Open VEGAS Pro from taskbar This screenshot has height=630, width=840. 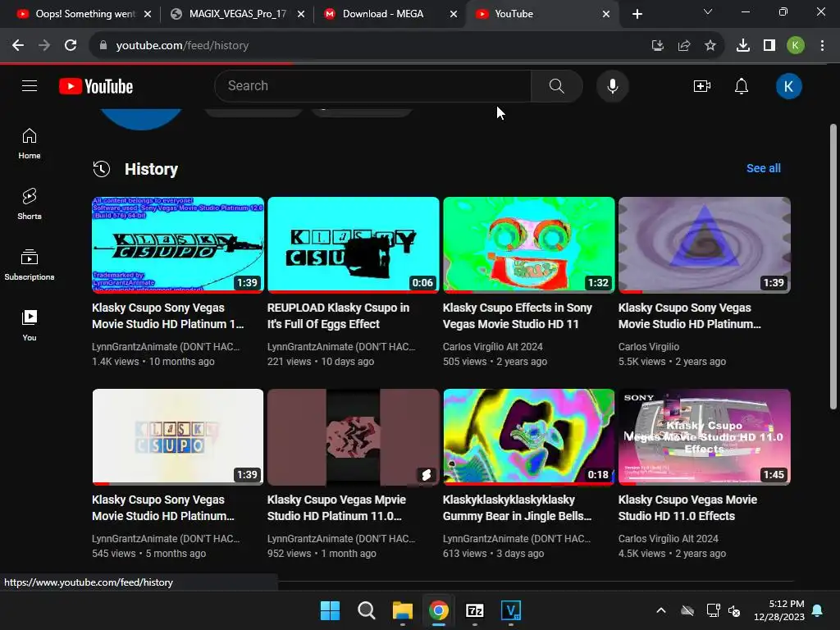click(510, 610)
